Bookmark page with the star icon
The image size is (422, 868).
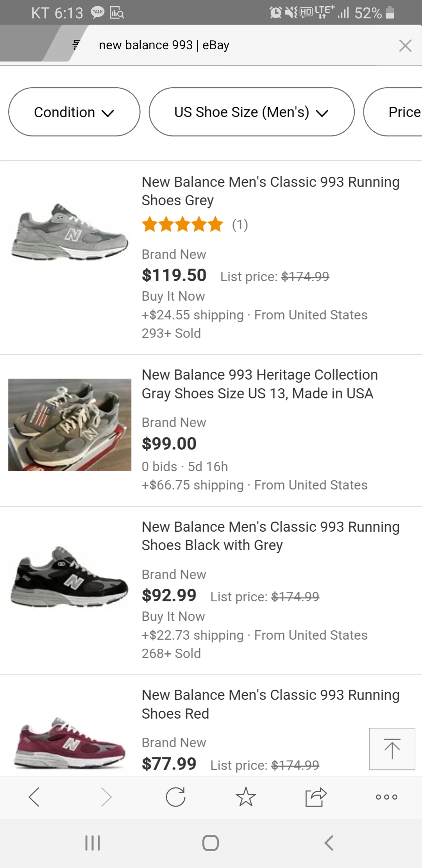[246, 797]
